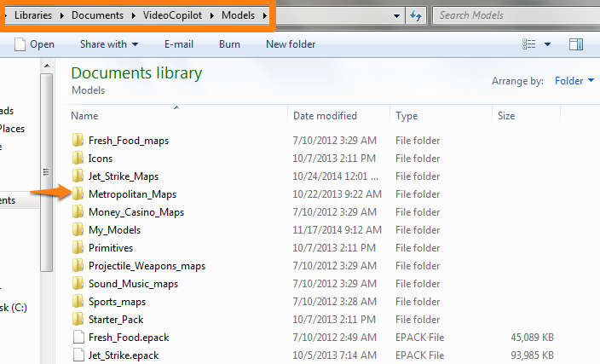
Task: Select the Starter_Pack folder icon
Action: [78, 320]
